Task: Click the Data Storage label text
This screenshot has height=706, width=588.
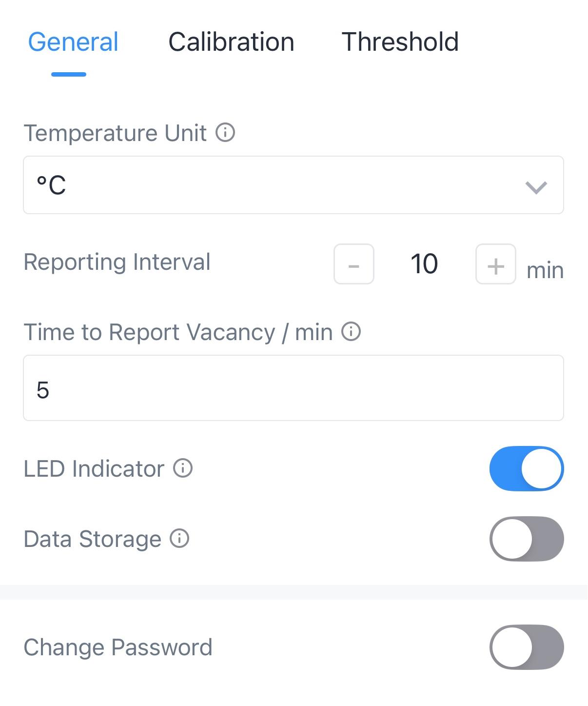Action: [93, 539]
